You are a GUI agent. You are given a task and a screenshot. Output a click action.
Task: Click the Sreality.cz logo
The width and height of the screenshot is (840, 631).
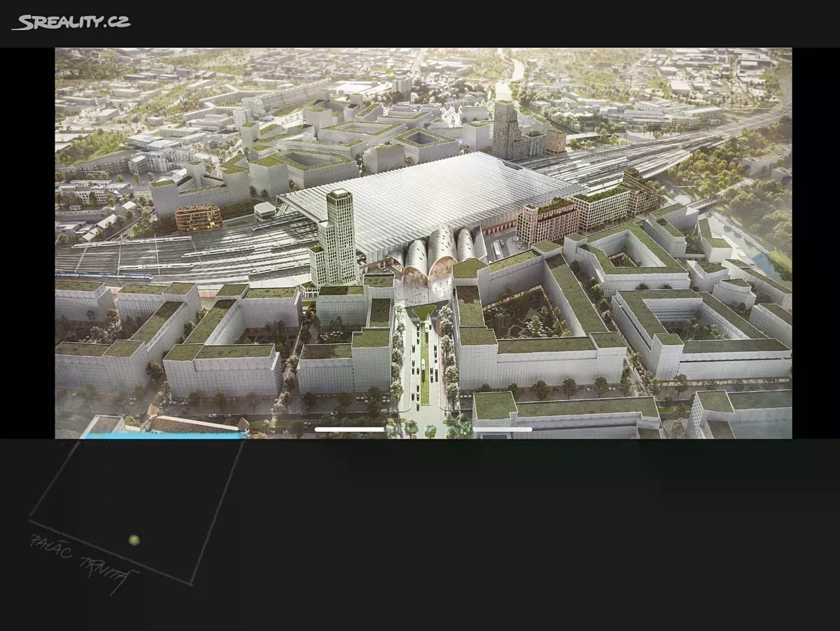point(71,22)
